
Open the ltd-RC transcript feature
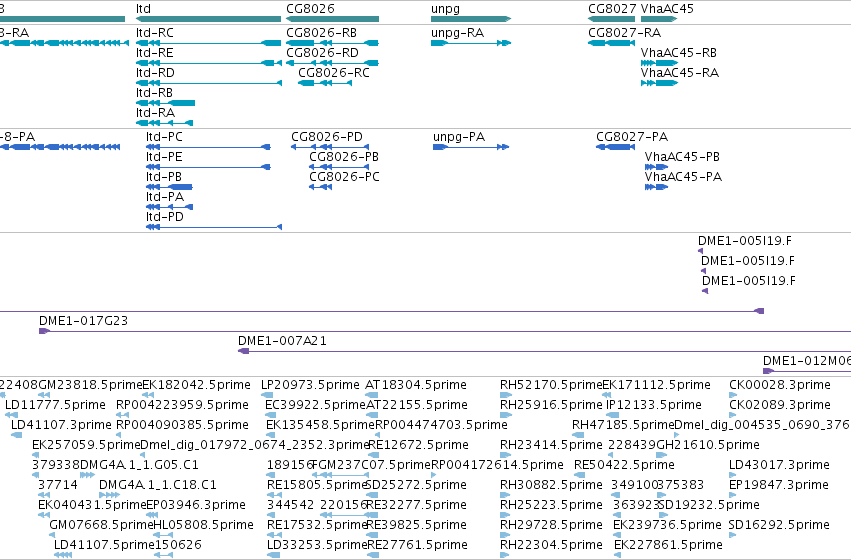pos(208,43)
